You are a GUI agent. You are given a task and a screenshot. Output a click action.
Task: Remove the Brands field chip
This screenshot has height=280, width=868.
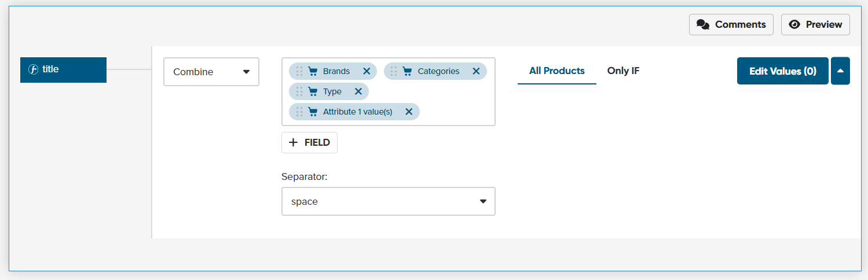click(x=367, y=71)
